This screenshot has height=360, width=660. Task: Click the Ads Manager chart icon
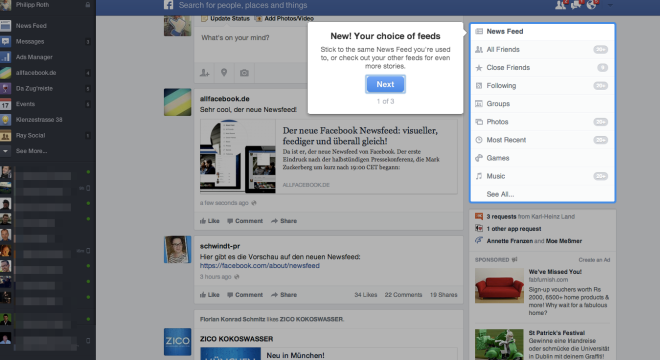tap(5, 57)
